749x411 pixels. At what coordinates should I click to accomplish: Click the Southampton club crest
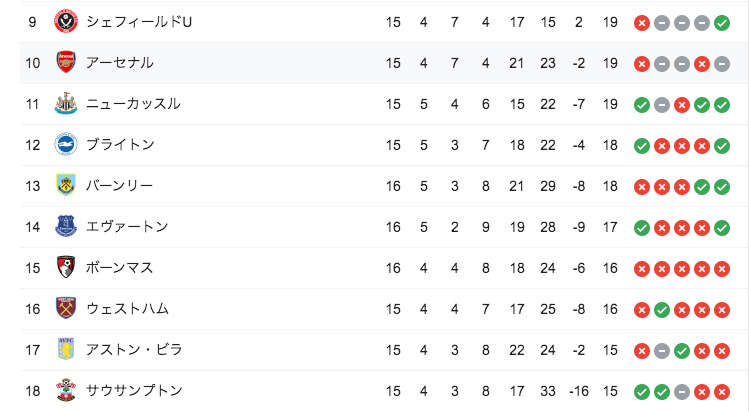(x=66, y=390)
